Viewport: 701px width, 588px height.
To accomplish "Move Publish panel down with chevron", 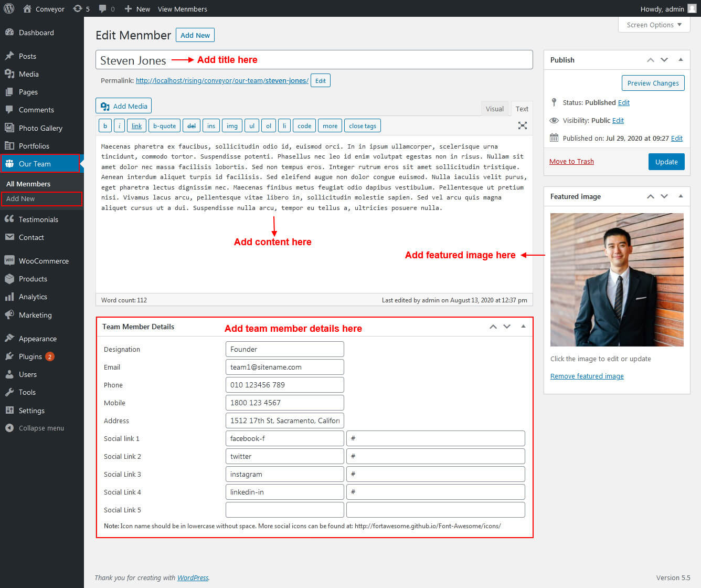I will 664,60.
